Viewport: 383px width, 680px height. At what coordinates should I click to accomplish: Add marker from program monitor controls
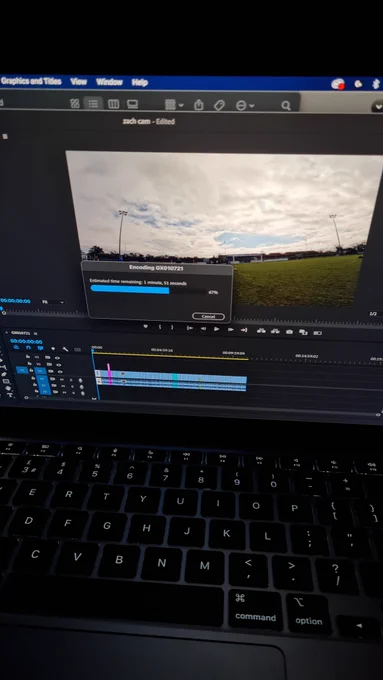point(146,326)
